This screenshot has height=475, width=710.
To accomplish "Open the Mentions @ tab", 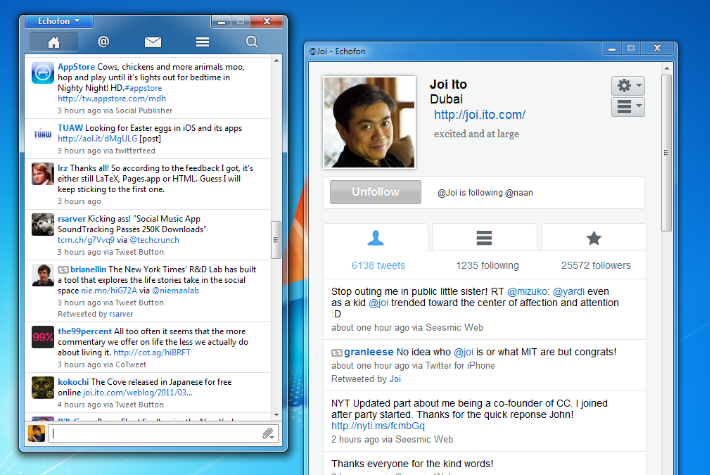I will 103,41.
